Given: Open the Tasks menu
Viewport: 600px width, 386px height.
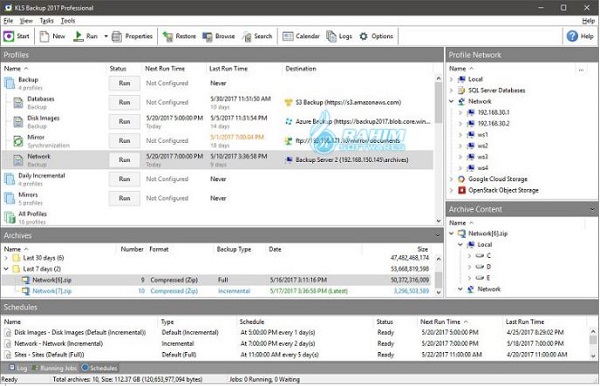Looking at the screenshot, I should pyautogui.click(x=46, y=21).
